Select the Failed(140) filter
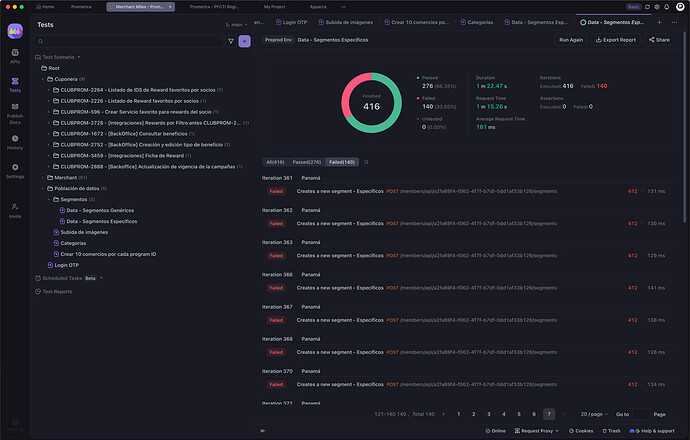The width and height of the screenshot is (690, 440). point(342,161)
